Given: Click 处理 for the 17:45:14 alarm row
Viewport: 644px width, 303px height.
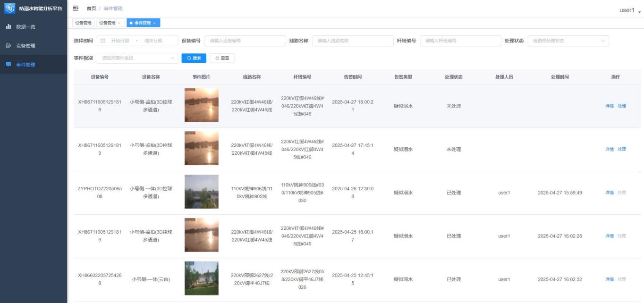Looking at the screenshot, I should pyautogui.click(x=622, y=150).
